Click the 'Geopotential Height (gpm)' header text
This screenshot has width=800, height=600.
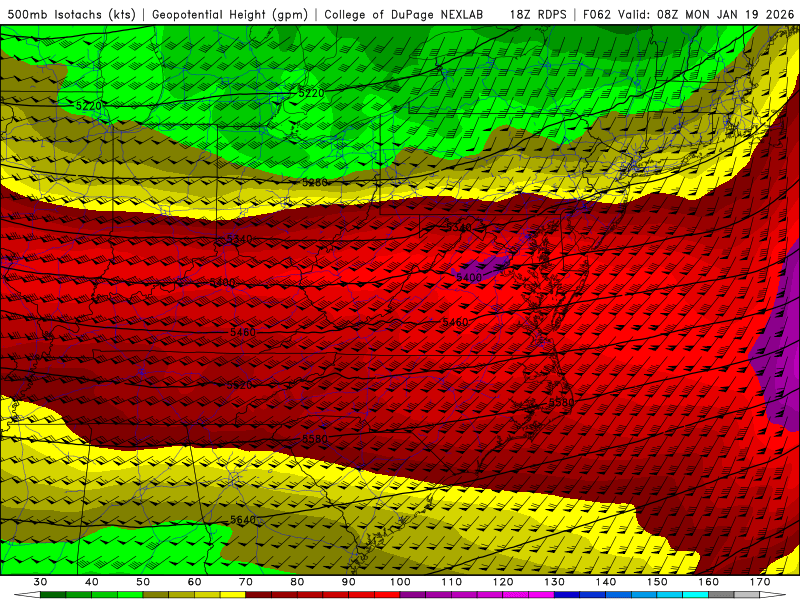[x=230, y=14]
